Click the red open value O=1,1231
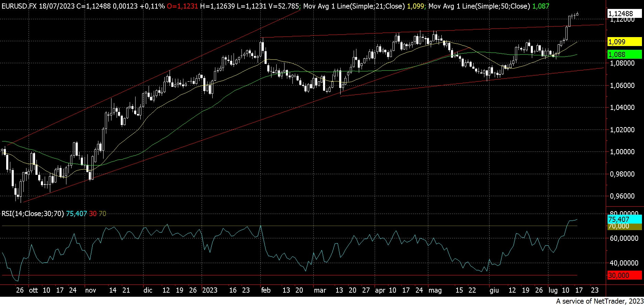644x305 pixels. 182,6
